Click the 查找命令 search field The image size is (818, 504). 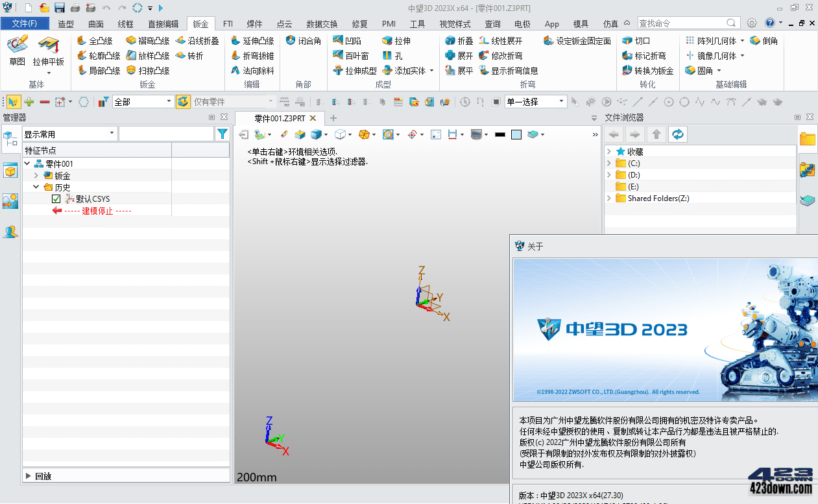[675, 22]
